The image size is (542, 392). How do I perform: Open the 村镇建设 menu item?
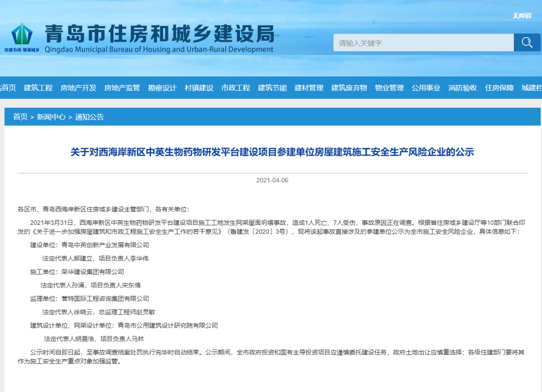199,88
